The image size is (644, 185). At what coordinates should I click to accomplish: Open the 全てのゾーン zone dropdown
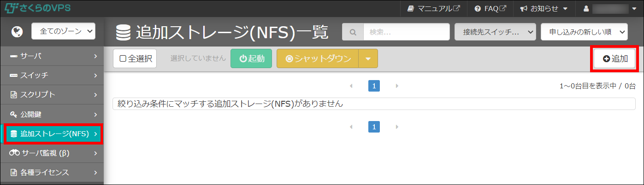(x=63, y=31)
